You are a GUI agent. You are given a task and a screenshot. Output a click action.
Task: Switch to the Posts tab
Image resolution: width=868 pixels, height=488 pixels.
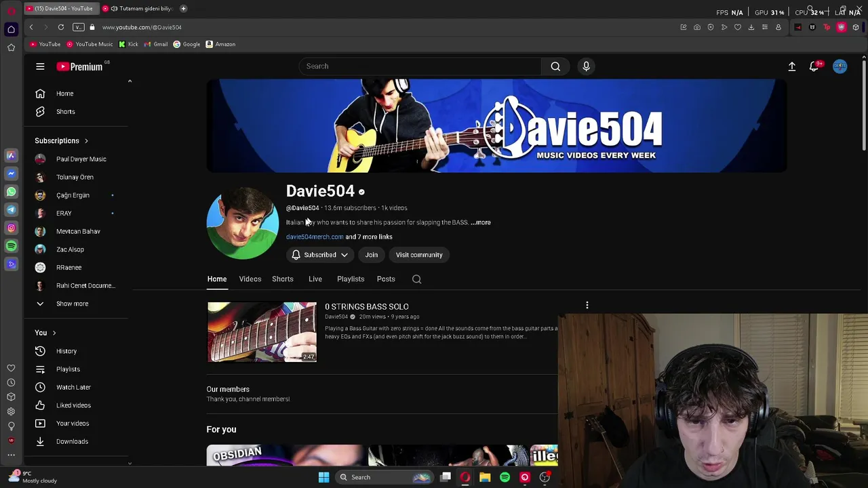pos(386,279)
